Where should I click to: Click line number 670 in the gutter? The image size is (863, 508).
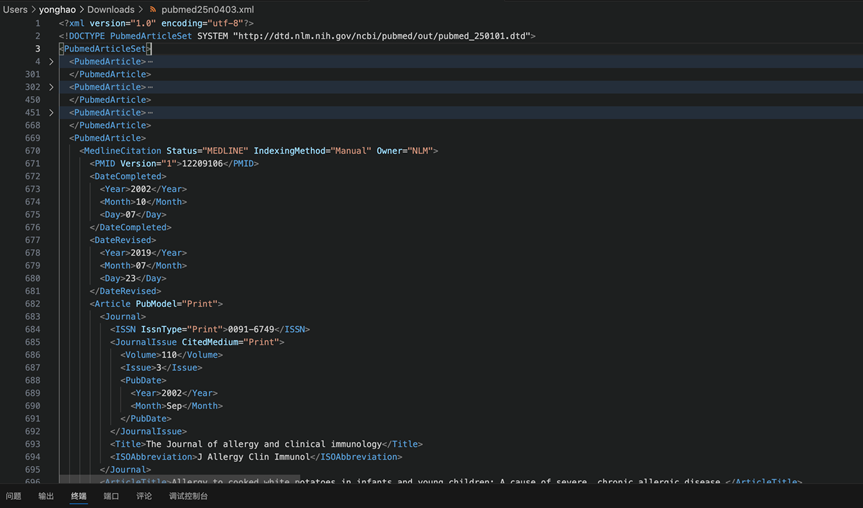click(32, 151)
